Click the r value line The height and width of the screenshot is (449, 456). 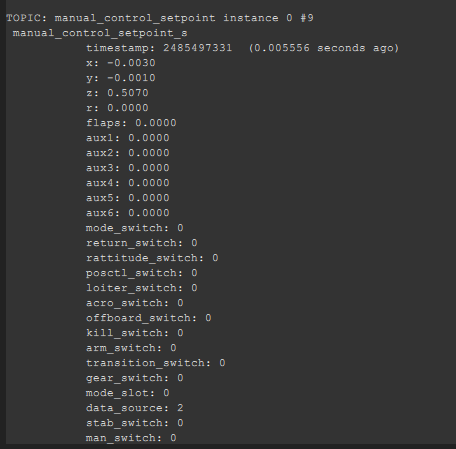click(117, 108)
